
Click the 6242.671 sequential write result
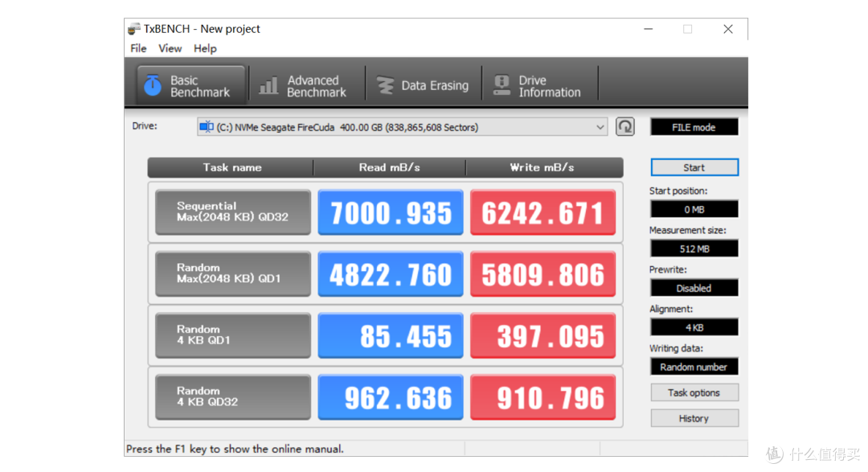pyautogui.click(x=543, y=212)
